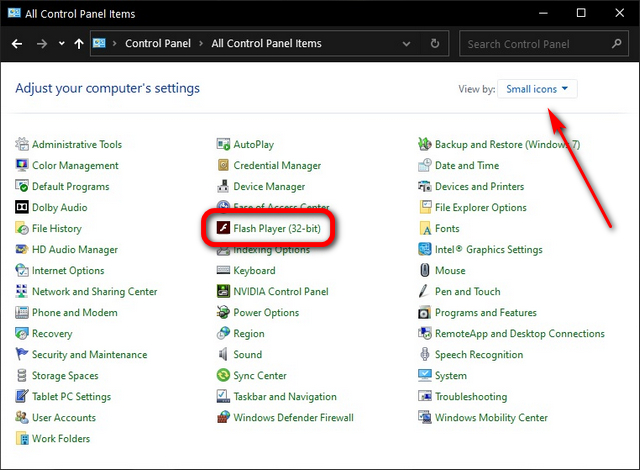
Task: Open the Device Manager link
Action: (269, 187)
